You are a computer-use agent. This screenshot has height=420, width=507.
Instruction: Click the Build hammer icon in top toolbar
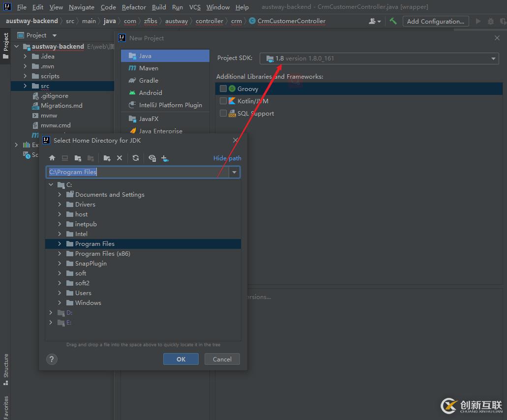click(x=393, y=21)
